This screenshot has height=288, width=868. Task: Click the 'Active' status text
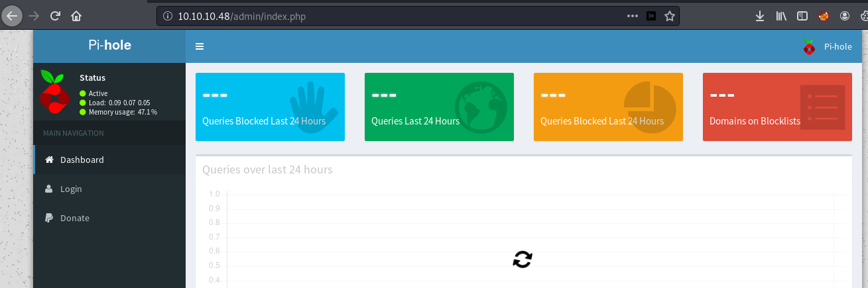point(98,93)
